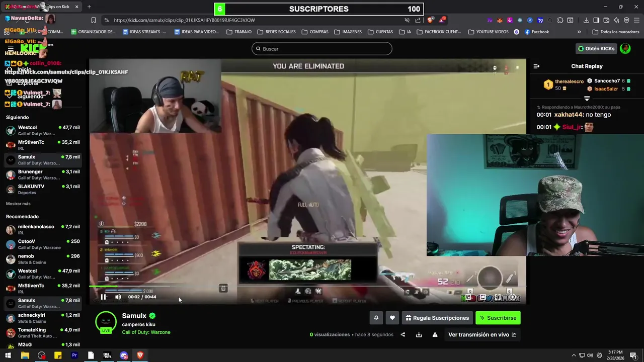The height and width of the screenshot is (362, 644).
Task: Click the Buscar search field
Action: coord(322,49)
